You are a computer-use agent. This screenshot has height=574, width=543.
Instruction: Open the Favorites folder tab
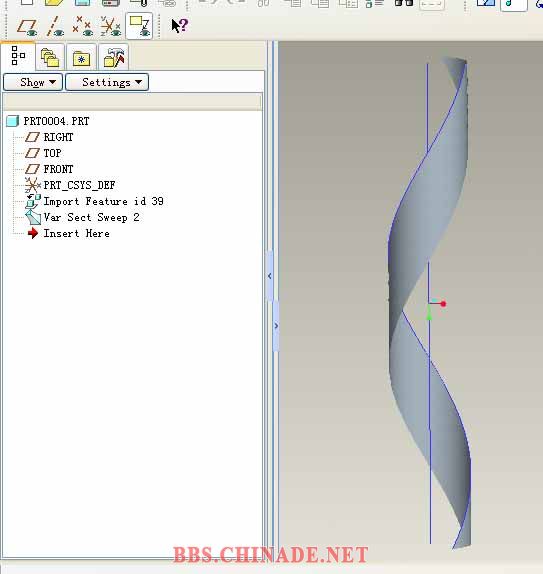(81, 57)
